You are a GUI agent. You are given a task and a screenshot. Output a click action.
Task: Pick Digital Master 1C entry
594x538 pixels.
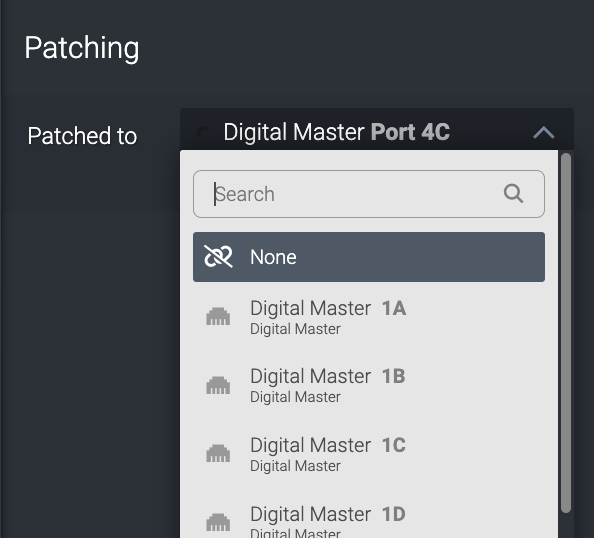coord(369,454)
